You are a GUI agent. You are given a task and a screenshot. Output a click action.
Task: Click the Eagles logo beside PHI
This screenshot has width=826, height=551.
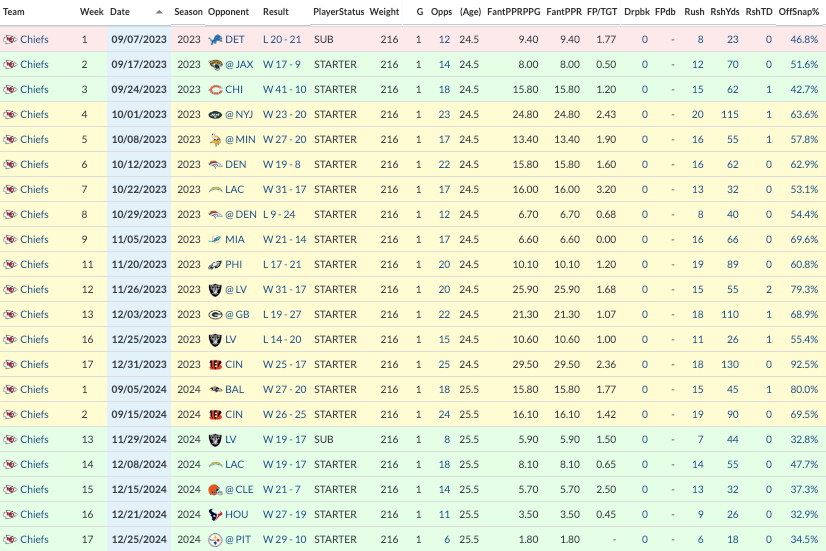(215, 264)
